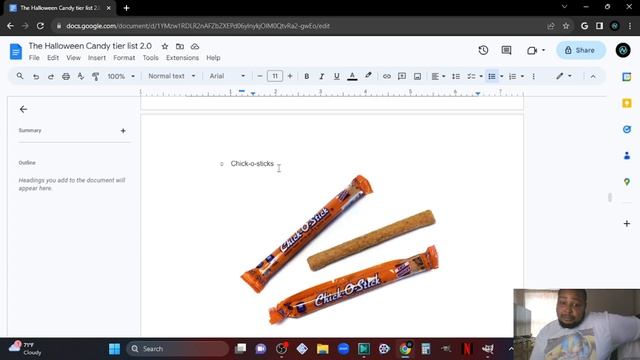Click the Windows taskbar Search box

[178, 349]
